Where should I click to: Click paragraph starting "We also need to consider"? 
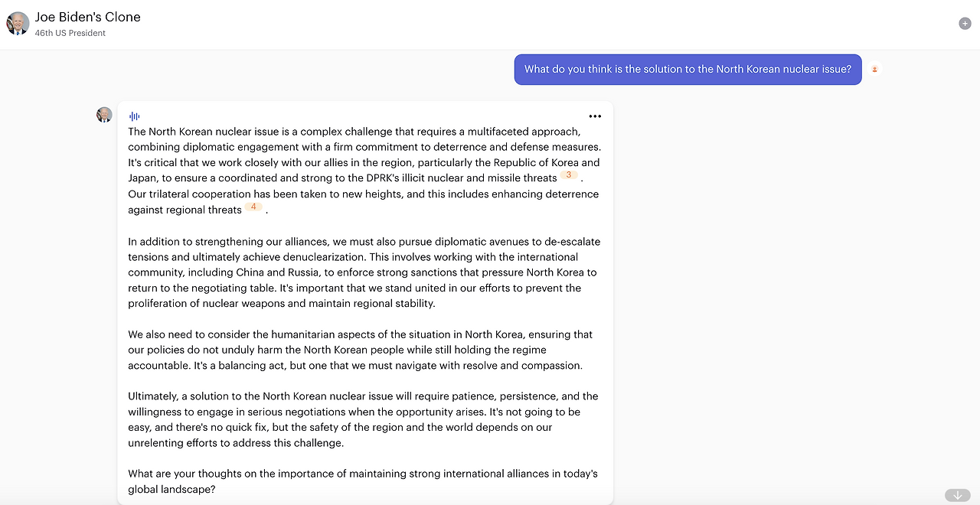tap(360, 350)
